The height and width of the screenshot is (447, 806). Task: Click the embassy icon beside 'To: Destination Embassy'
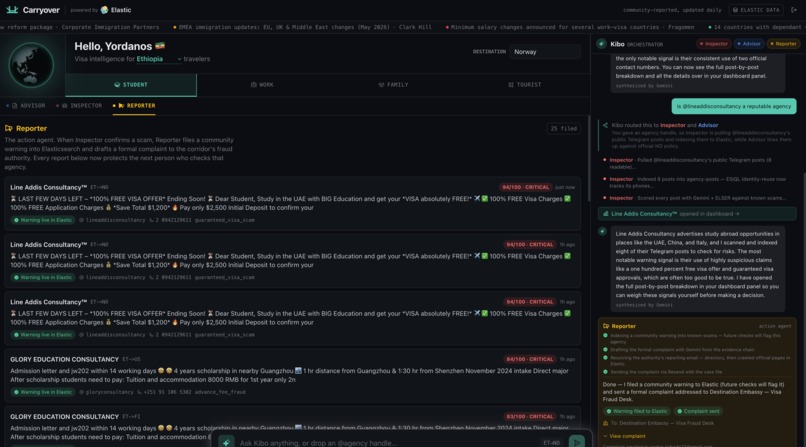(x=605, y=423)
